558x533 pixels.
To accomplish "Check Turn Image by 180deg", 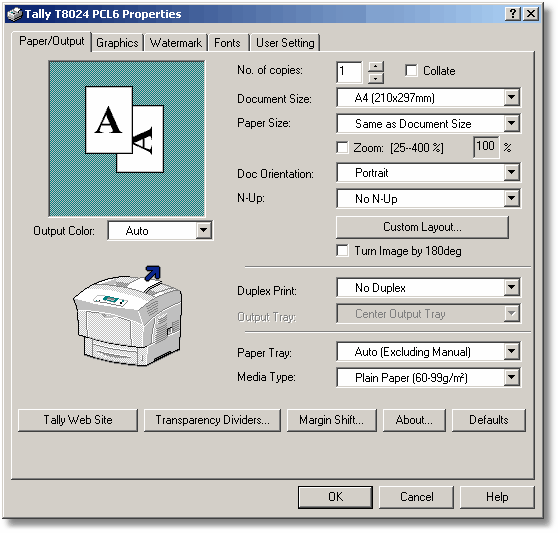I will (342, 250).
